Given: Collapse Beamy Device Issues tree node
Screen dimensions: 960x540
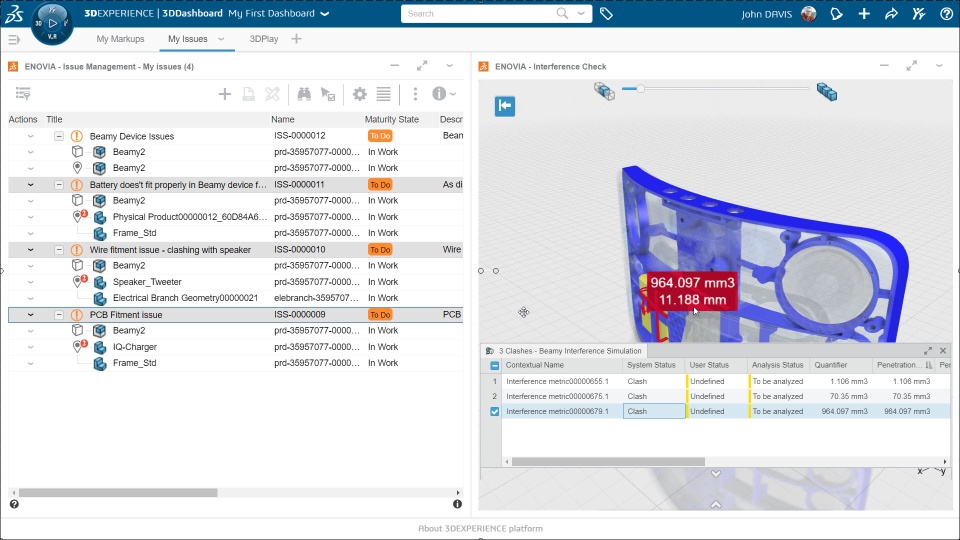Looking at the screenshot, I should tap(59, 136).
